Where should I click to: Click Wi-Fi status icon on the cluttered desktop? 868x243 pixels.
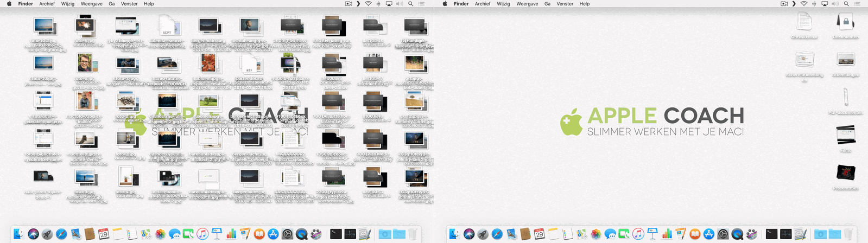368,4
